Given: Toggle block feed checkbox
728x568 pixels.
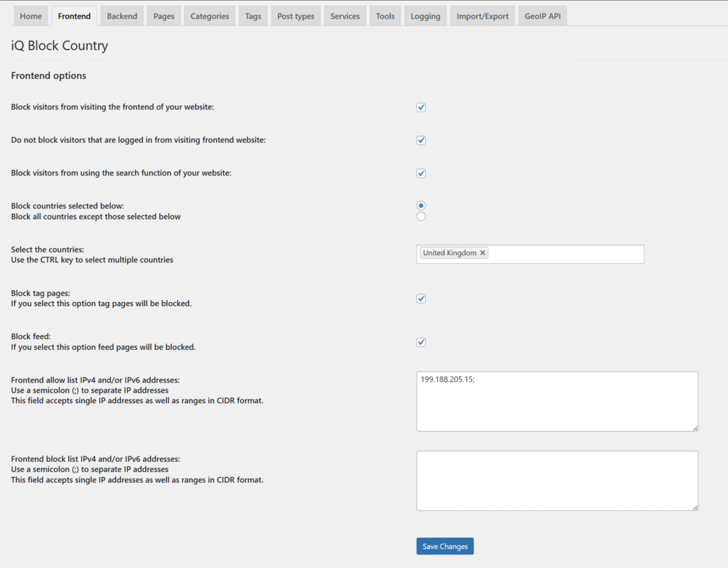Looking at the screenshot, I should pyautogui.click(x=421, y=342).
